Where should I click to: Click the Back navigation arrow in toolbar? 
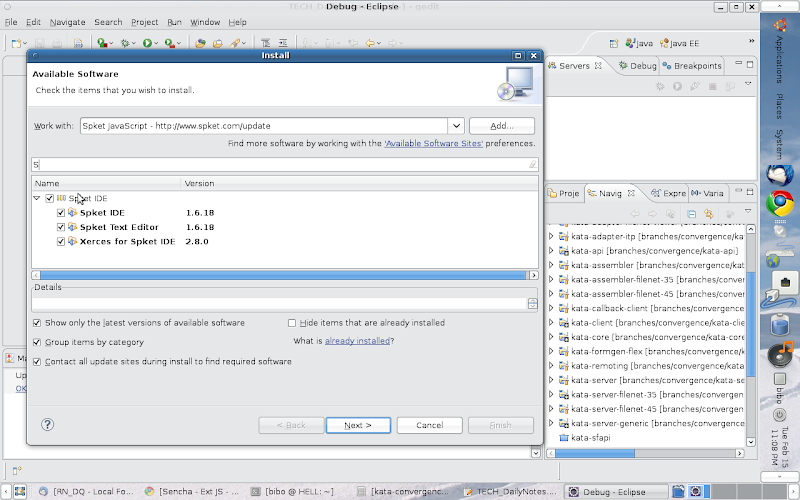[370, 43]
